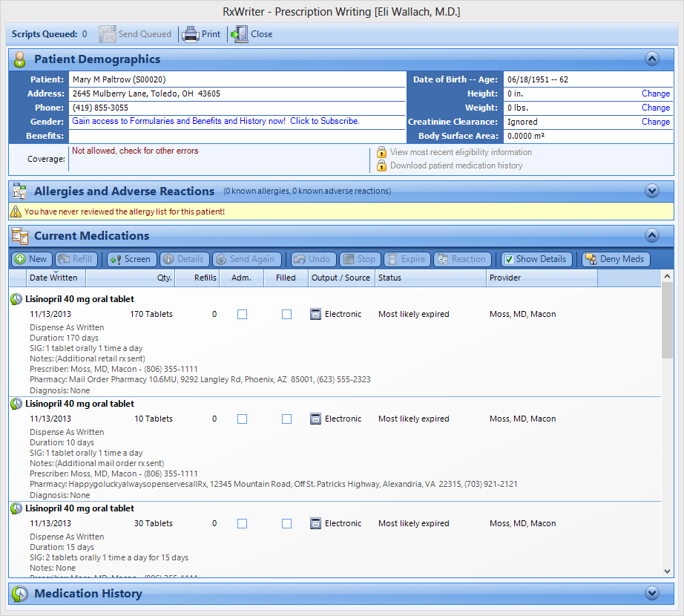Click the Send Queued envelope icon
Image resolution: width=684 pixels, height=616 pixels.
(107, 34)
